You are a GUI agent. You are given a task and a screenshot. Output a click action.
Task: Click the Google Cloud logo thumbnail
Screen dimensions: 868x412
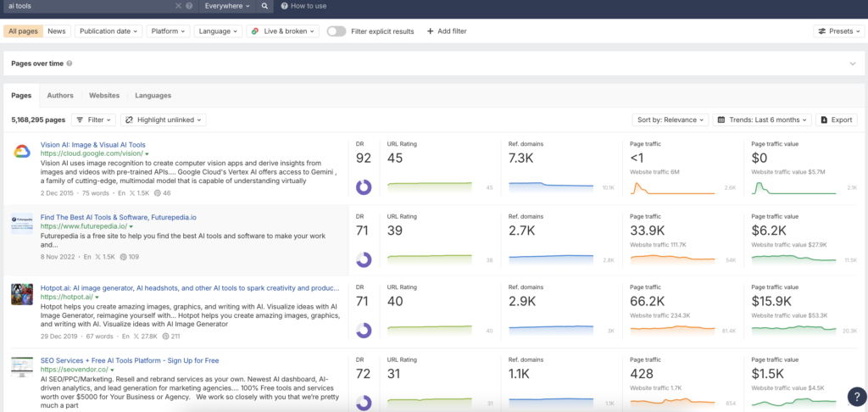point(22,151)
